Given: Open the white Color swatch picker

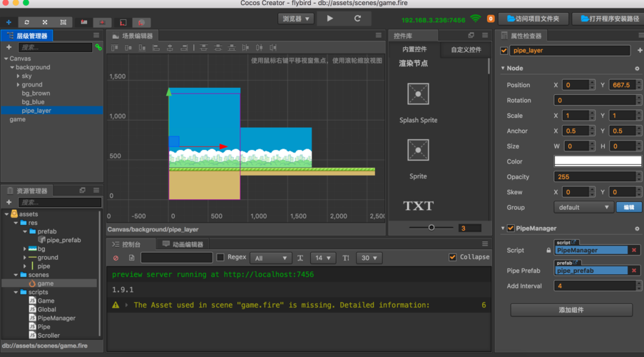Looking at the screenshot, I should 598,161.
